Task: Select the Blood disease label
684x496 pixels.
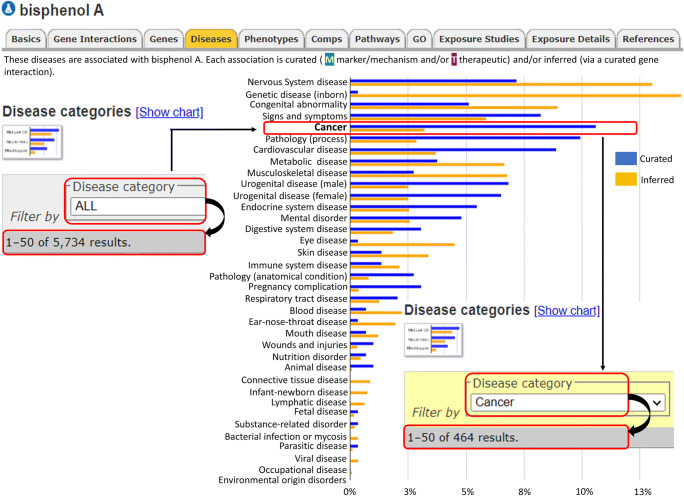Action: tap(318, 311)
